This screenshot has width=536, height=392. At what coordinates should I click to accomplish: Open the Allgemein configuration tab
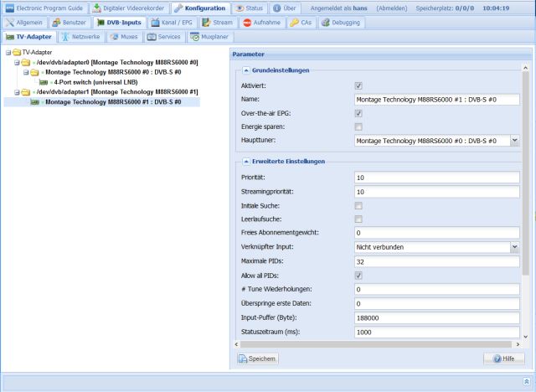[24, 23]
